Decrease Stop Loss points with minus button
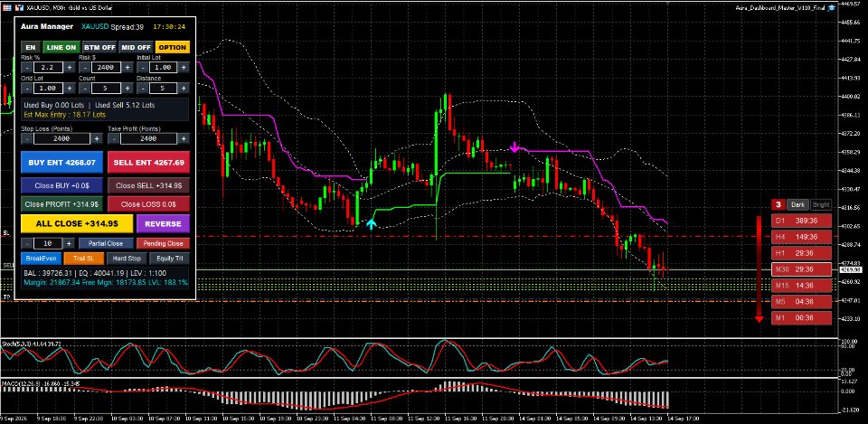 point(27,139)
